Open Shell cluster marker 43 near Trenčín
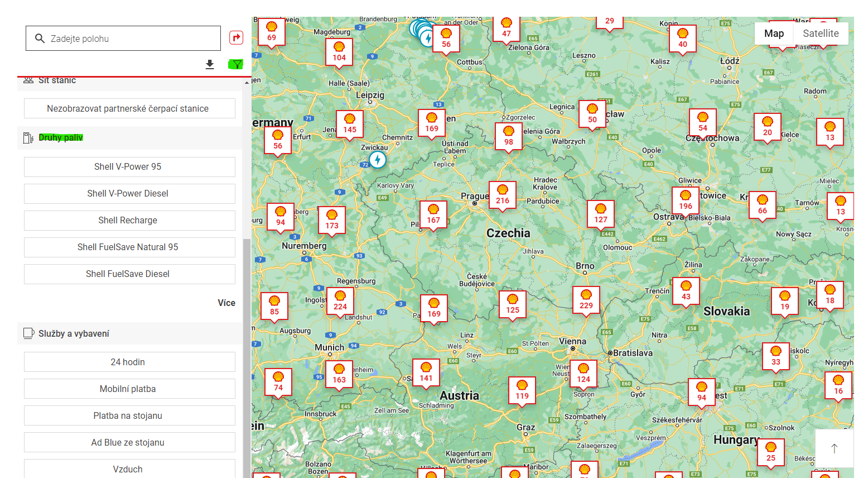 (686, 291)
